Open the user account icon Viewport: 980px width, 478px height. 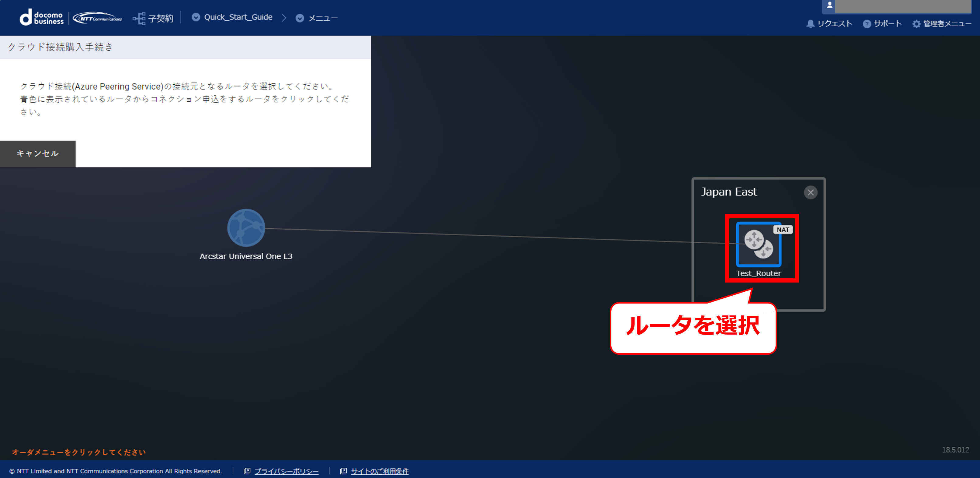pyautogui.click(x=829, y=5)
